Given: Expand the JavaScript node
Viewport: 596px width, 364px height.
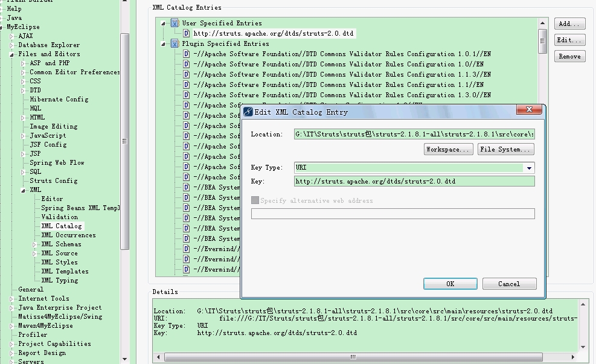Looking at the screenshot, I should (23, 136).
